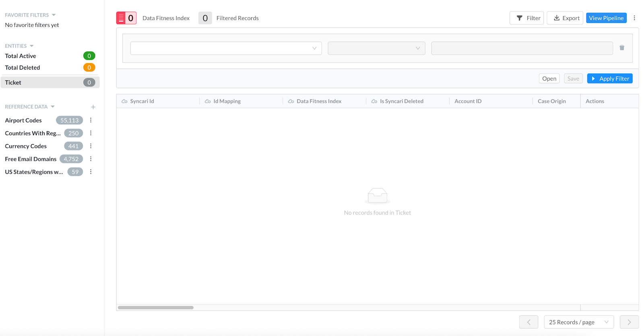The image size is (644, 336).
Task: Click Open filter button
Action: [549, 78]
